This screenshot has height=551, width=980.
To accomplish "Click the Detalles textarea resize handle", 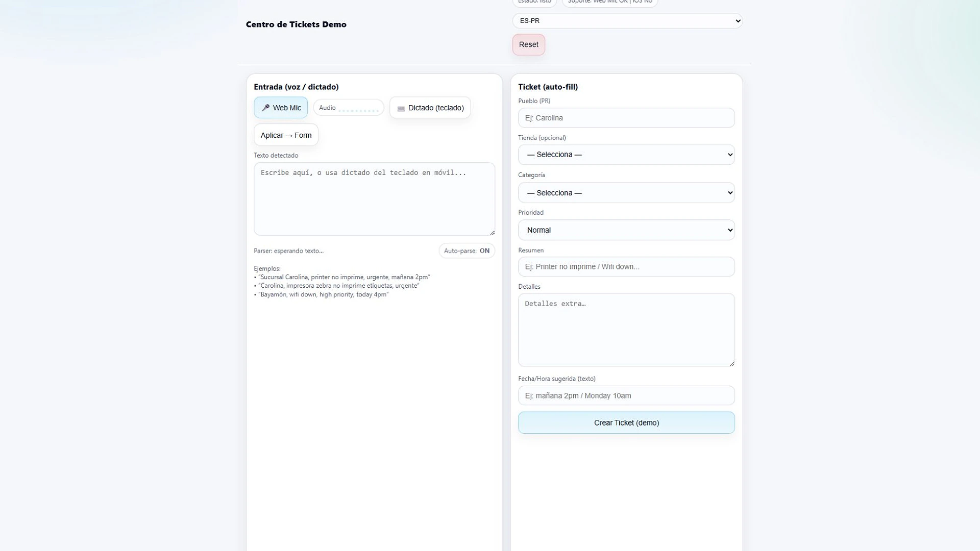I will point(732,363).
